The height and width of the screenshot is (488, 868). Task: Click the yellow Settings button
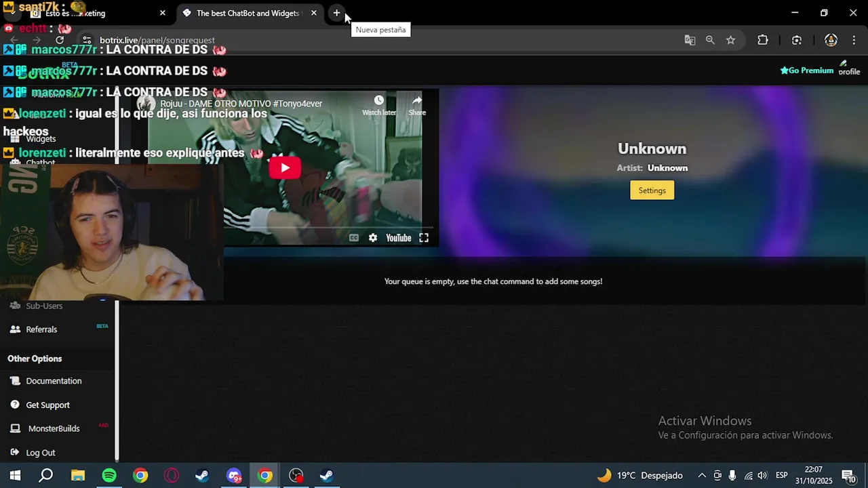pyautogui.click(x=652, y=190)
